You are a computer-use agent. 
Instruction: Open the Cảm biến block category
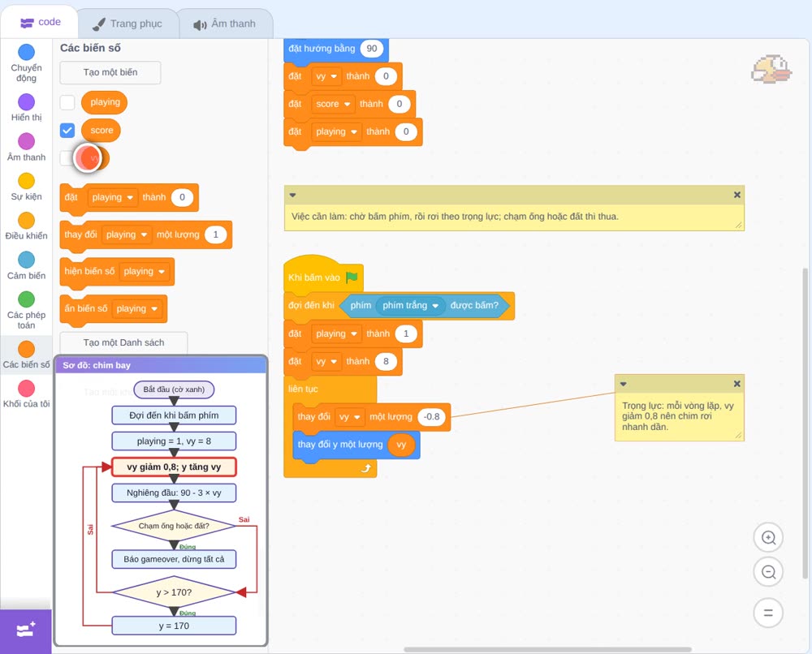tap(26, 266)
